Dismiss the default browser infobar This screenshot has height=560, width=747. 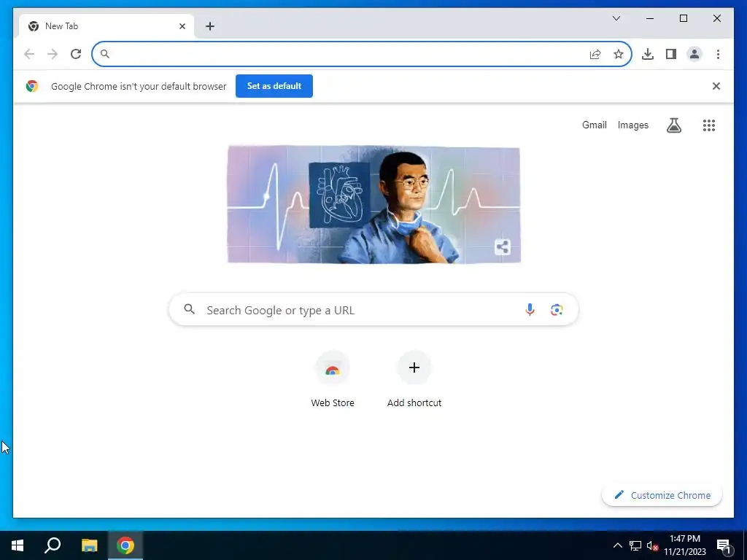pyautogui.click(x=716, y=86)
